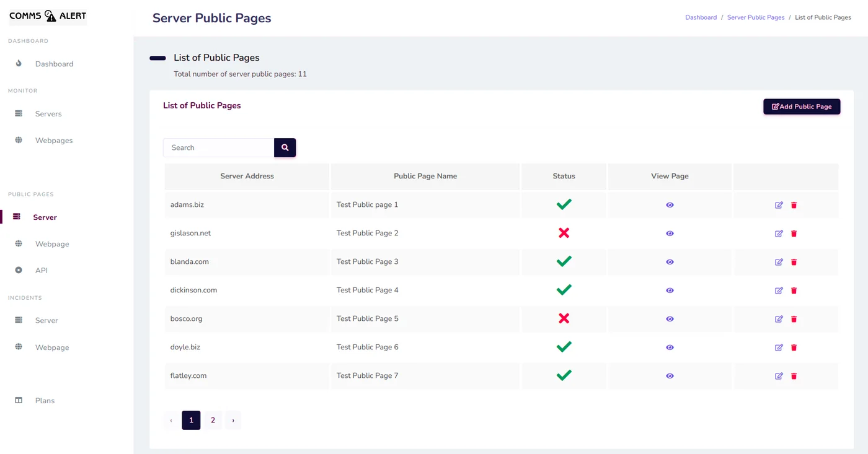Click the View Page column header
This screenshot has height=454, width=868.
click(x=670, y=176)
